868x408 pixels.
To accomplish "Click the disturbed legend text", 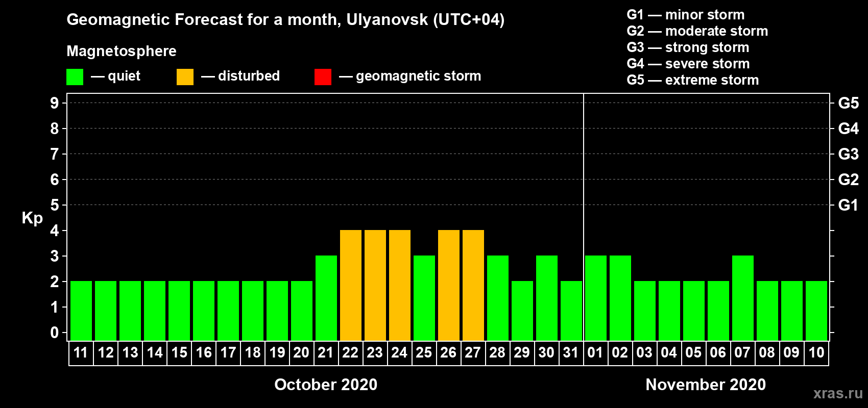I will click(x=249, y=76).
